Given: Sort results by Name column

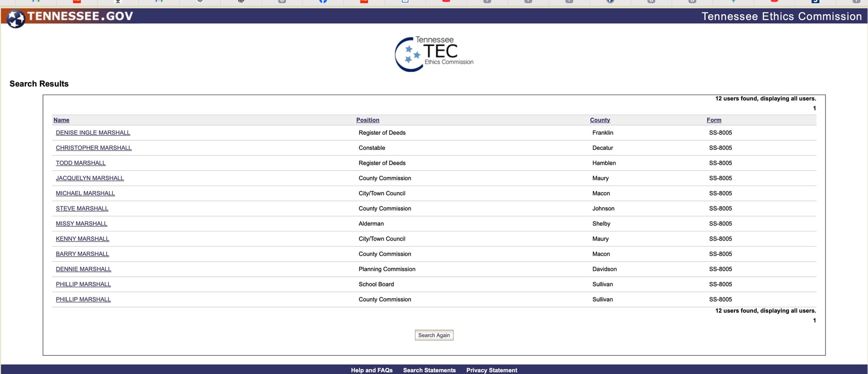Looking at the screenshot, I should pos(61,120).
